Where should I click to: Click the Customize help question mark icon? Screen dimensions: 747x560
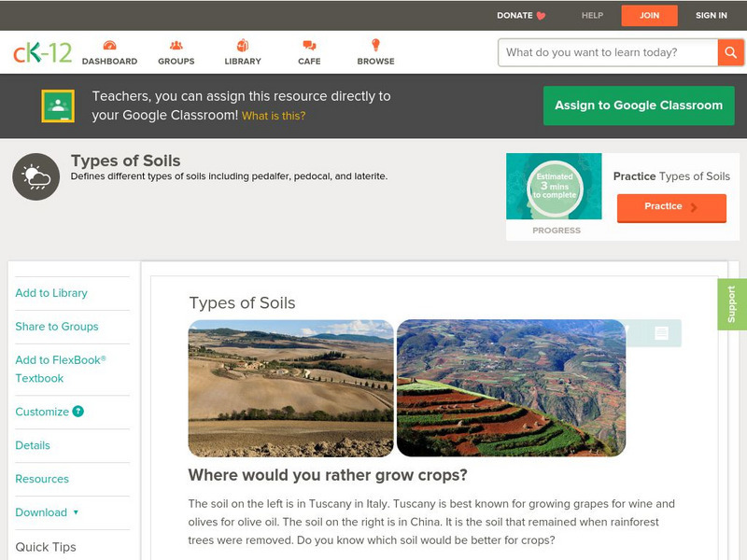(x=78, y=412)
